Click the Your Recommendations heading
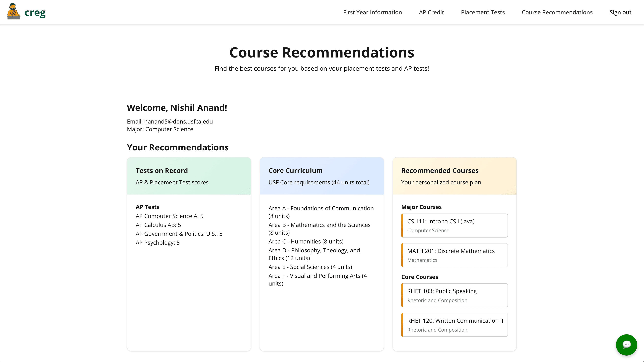The width and height of the screenshot is (644, 362). pyautogui.click(x=177, y=148)
